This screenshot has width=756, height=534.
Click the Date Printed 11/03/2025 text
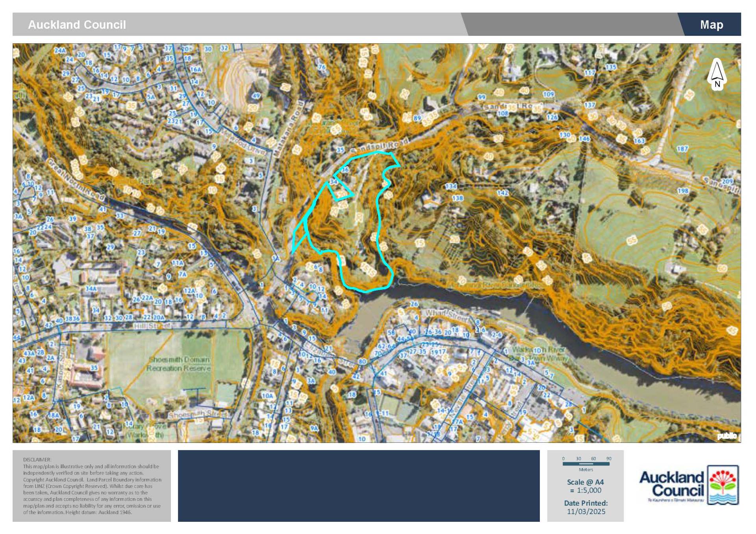pyautogui.click(x=586, y=507)
